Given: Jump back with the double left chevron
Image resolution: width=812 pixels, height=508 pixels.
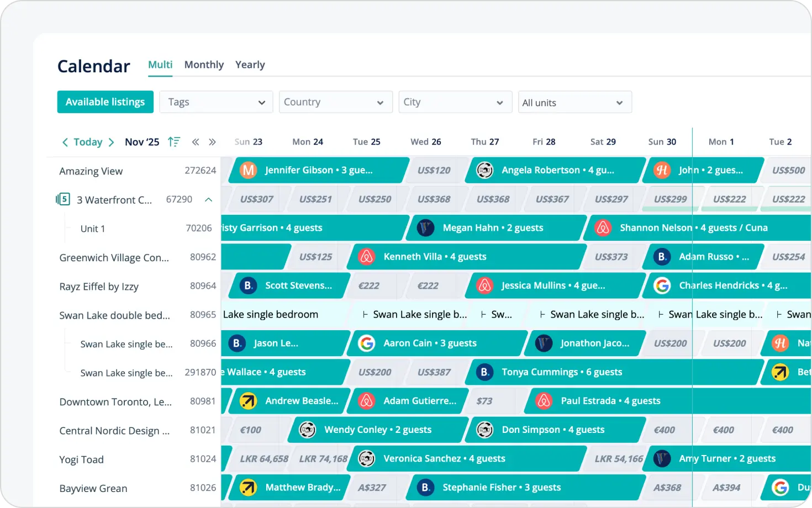Looking at the screenshot, I should coord(196,142).
